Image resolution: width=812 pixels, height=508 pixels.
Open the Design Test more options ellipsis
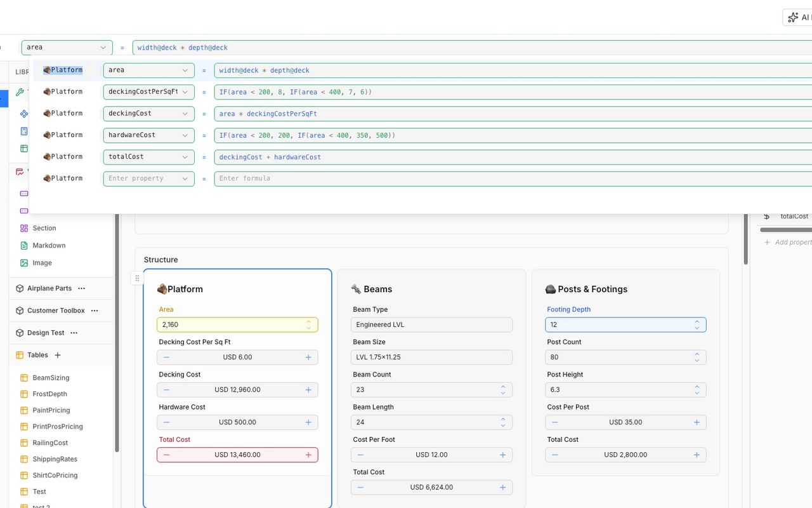tap(74, 333)
